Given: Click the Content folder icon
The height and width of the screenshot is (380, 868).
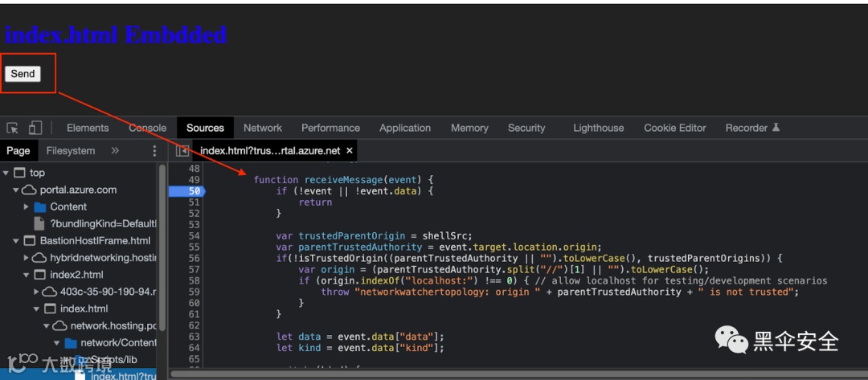Looking at the screenshot, I should point(39,206).
